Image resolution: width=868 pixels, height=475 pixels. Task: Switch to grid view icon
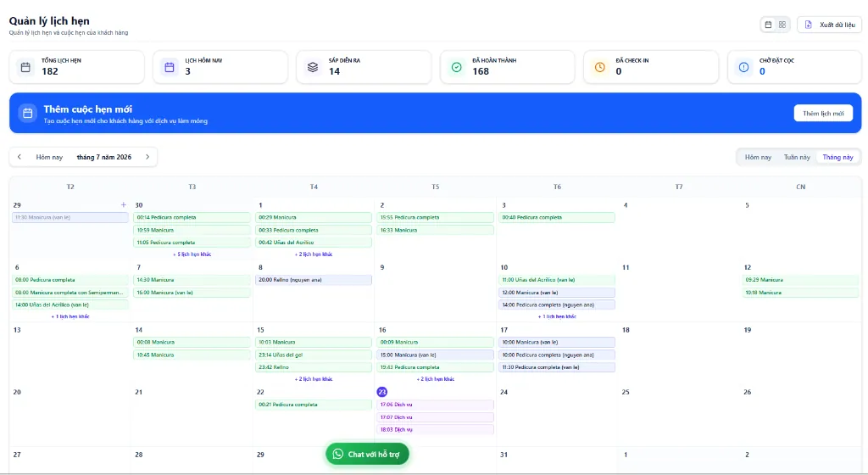tap(782, 25)
